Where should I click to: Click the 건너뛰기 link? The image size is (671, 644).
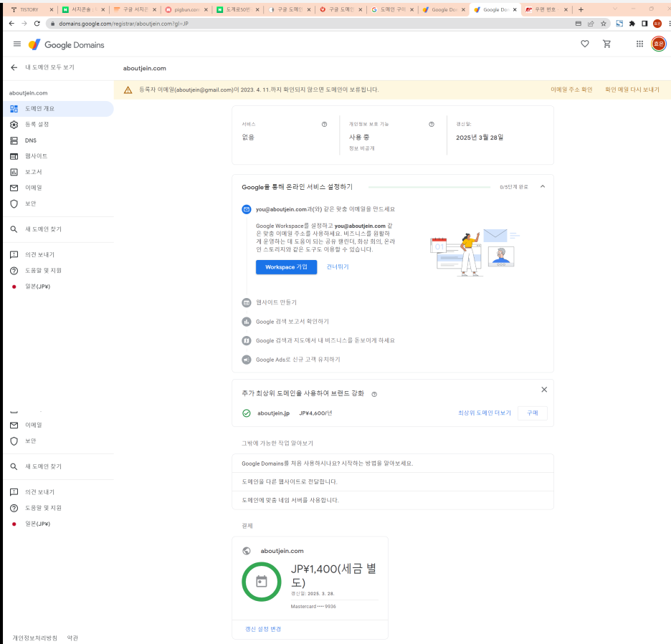coord(338,266)
